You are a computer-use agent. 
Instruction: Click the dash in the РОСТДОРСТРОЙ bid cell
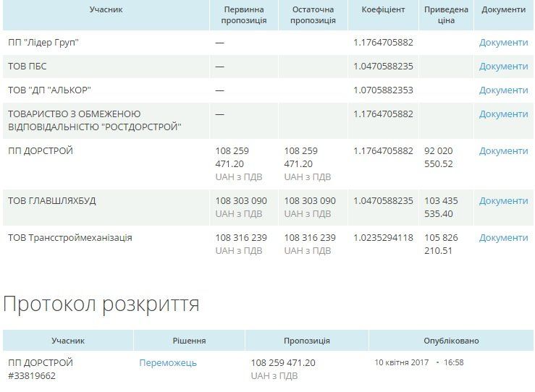pos(220,114)
